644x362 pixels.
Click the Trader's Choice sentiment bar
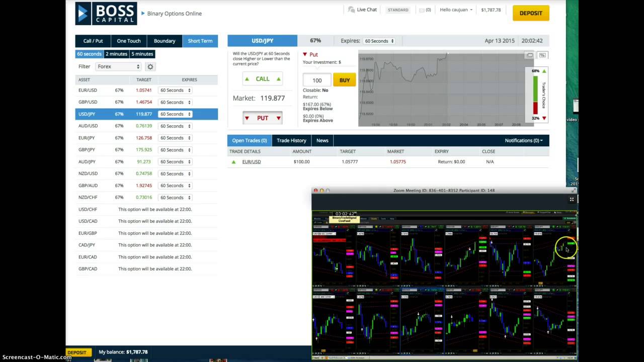[x=535, y=95]
